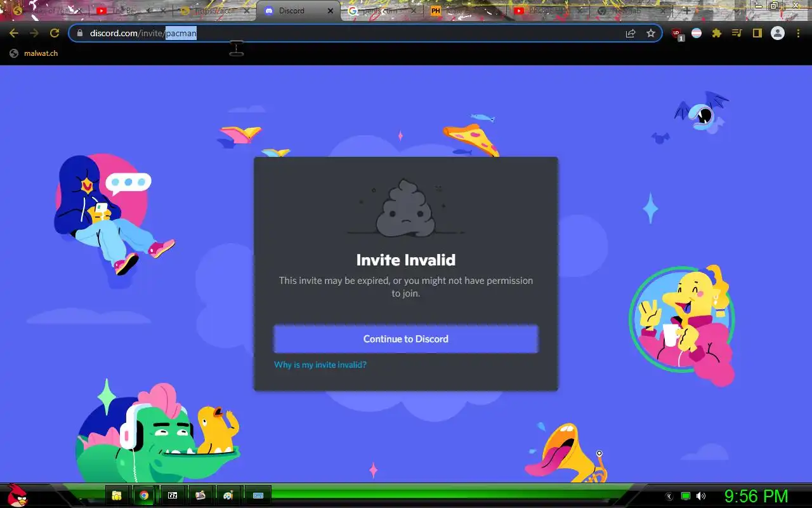Share this page using the share icon
The image size is (812, 508).
click(631, 33)
